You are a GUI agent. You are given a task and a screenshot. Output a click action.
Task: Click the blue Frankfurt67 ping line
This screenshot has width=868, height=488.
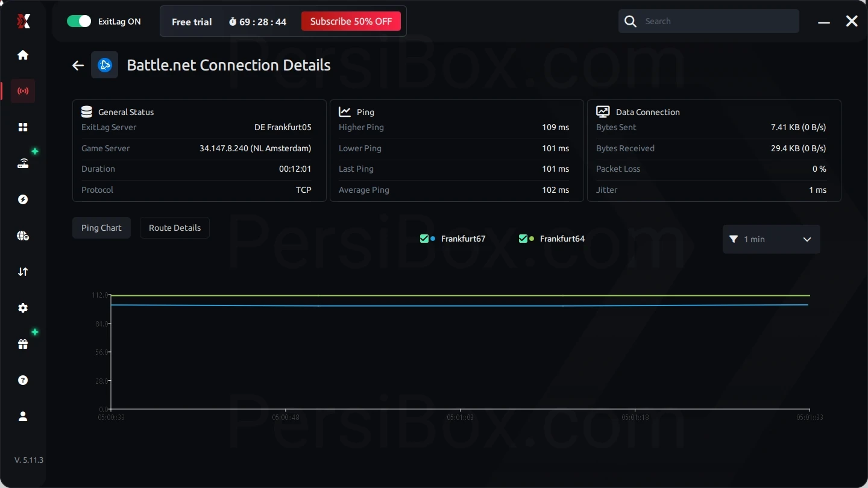pos(460,305)
